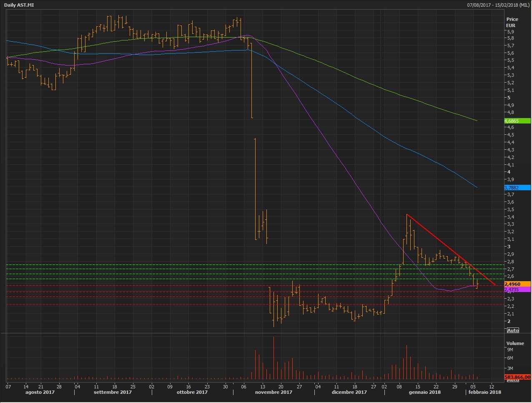Viewport: 532px width, 403px height.
Task: Click the Daily AST.MI chart title
Action: (19, 5)
